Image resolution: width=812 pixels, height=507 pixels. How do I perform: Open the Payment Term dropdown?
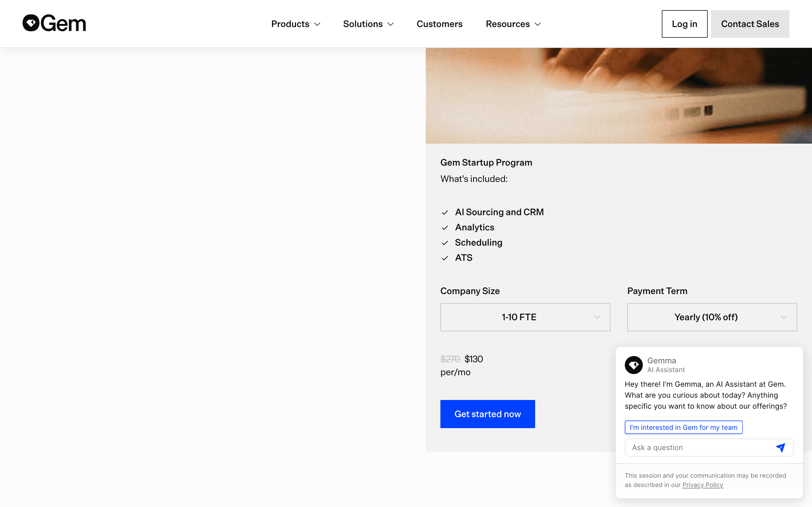(x=712, y=317)
